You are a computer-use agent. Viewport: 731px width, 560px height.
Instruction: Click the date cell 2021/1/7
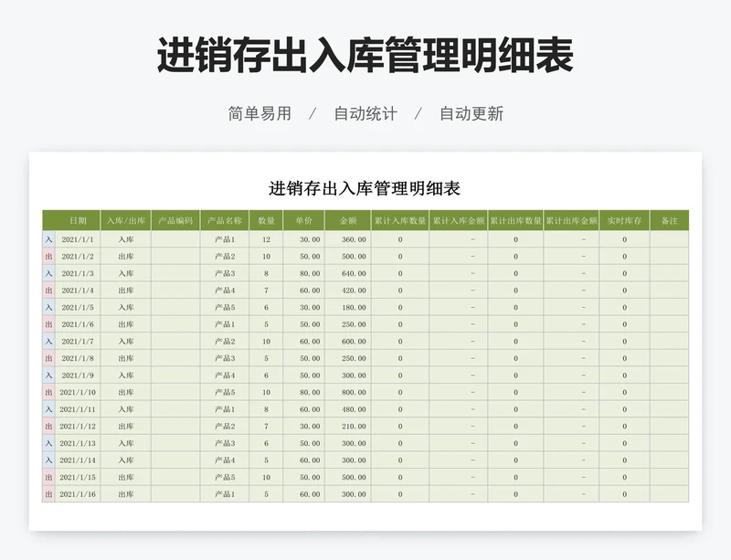click(78, 342)
